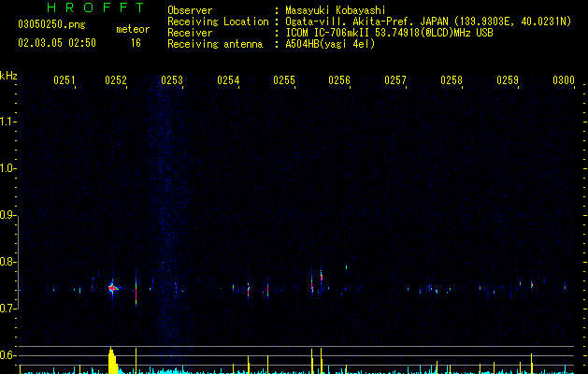
Task: Select the filename 03050250.png
Action: click(x=51, y=24)
